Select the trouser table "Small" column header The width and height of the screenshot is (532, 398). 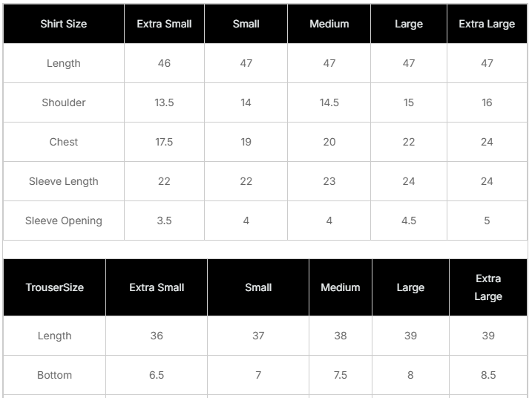coord(258,287)
